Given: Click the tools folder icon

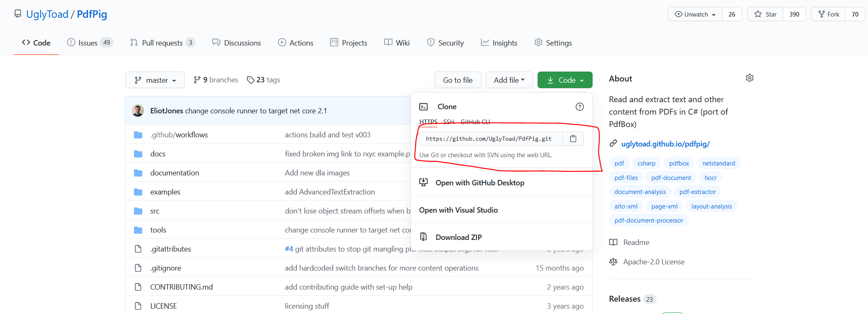Looking at the screenshot, I should (x=138, y=230).
